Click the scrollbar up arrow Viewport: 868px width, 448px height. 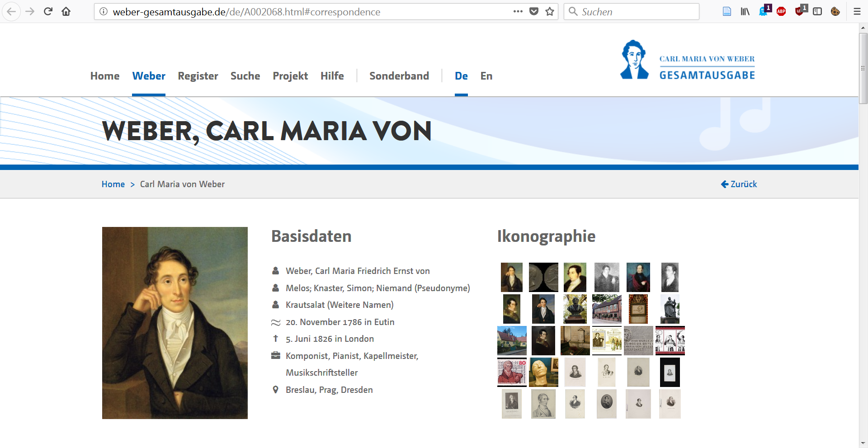coord(863,28)
